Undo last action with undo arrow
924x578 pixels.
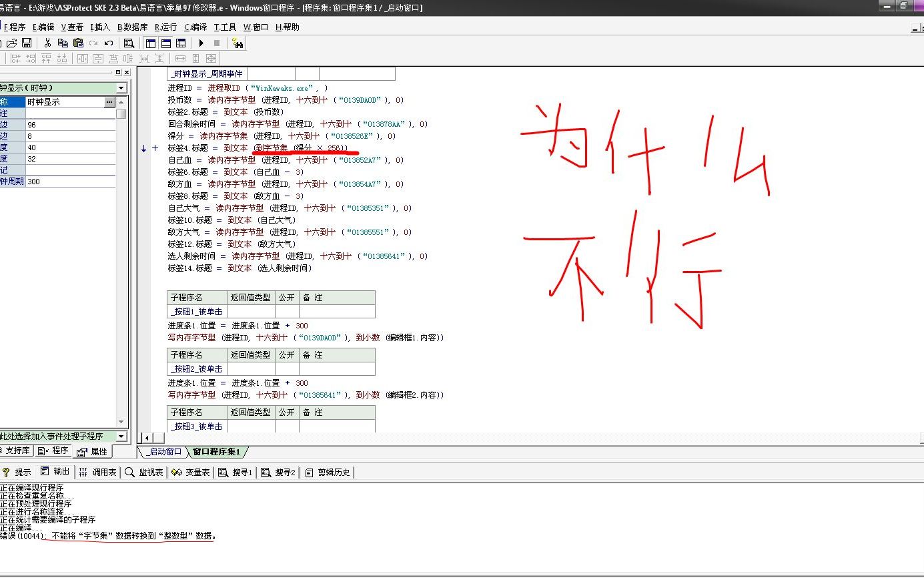[109, 43]
